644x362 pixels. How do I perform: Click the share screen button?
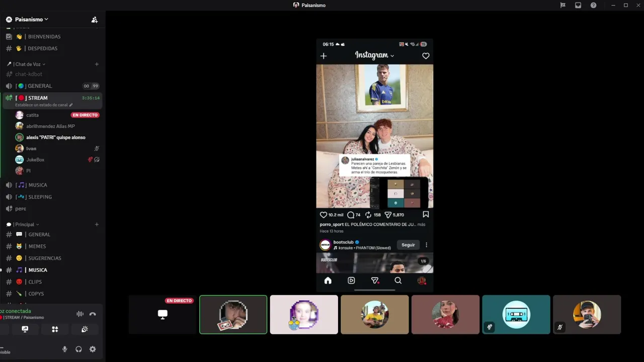point(25,329)
